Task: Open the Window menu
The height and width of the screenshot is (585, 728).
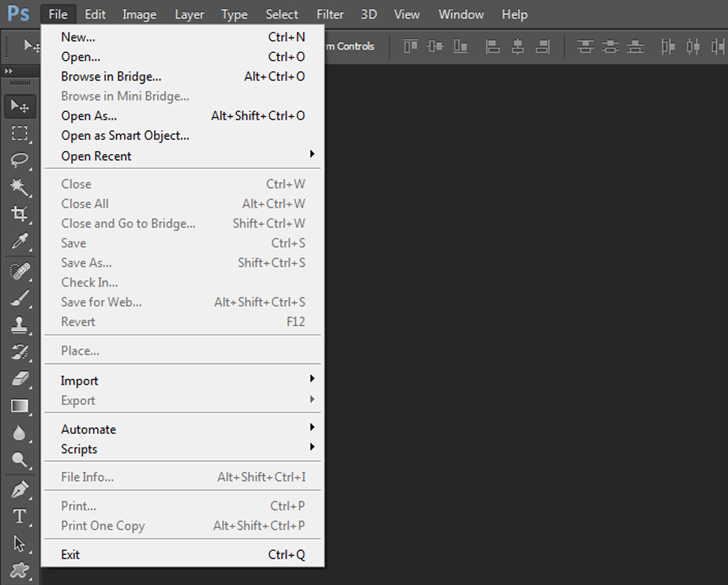Action: coord(460,13)
